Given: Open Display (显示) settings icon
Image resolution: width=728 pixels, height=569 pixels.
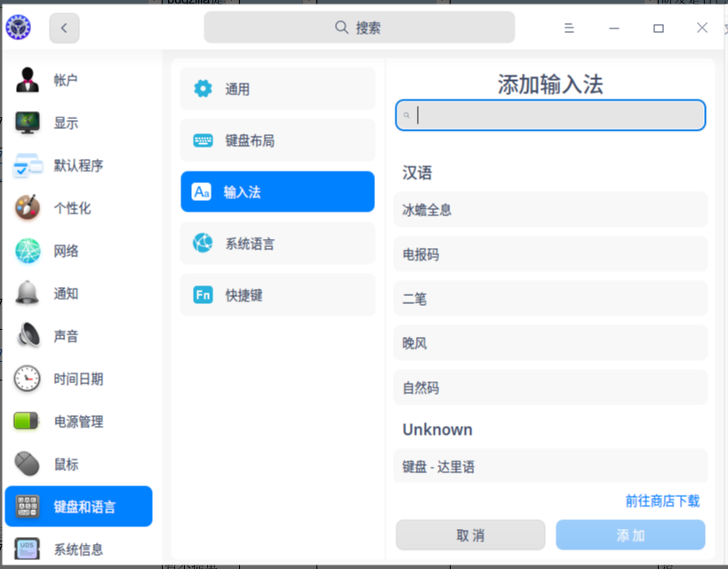Looking at the screenshot, I should (x=28, y=123).
